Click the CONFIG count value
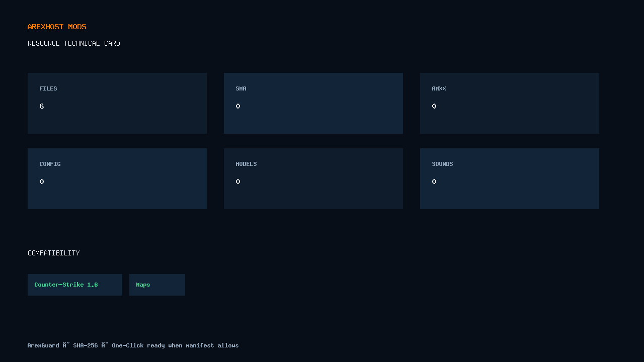Viewport: 644px width, 362px height. [42, 182]
